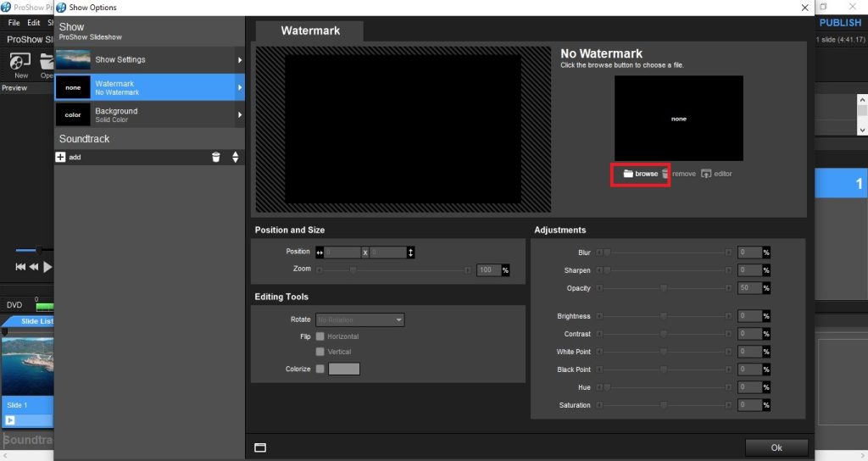Adjust the Sharpen slider

coord(664,270)
